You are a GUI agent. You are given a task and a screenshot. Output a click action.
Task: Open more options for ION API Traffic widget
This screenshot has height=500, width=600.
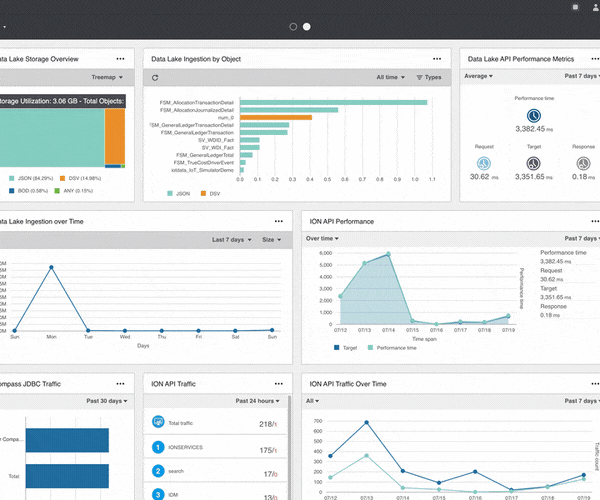pyautogui.click(x=279, y=383)
